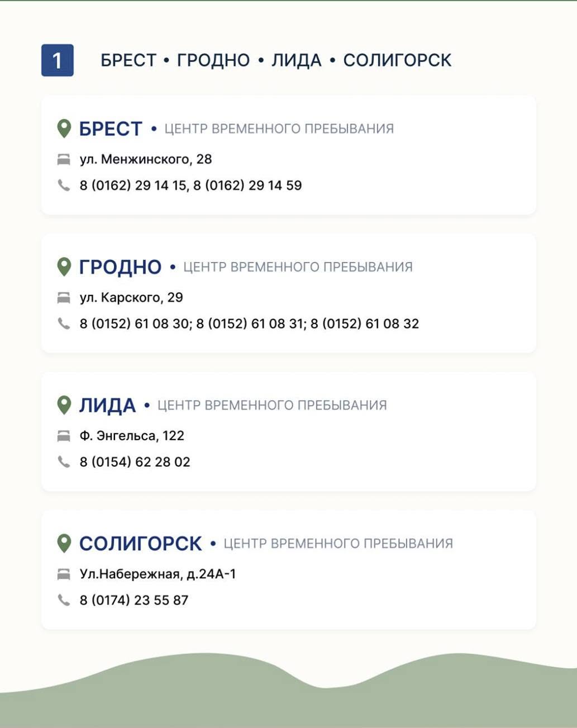Click the phone icon in the Солигорск card

pyautogui.click(x=64, y=599)
